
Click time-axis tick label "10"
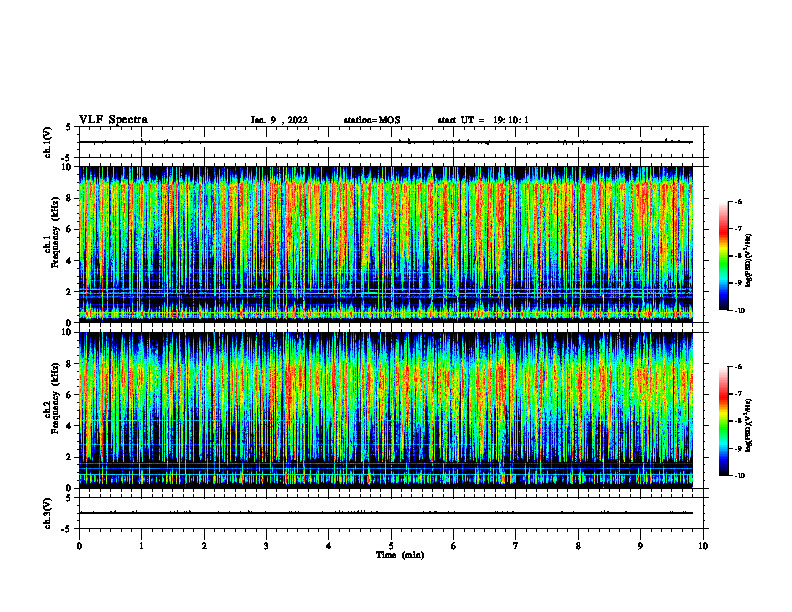[x=703, y=546]
